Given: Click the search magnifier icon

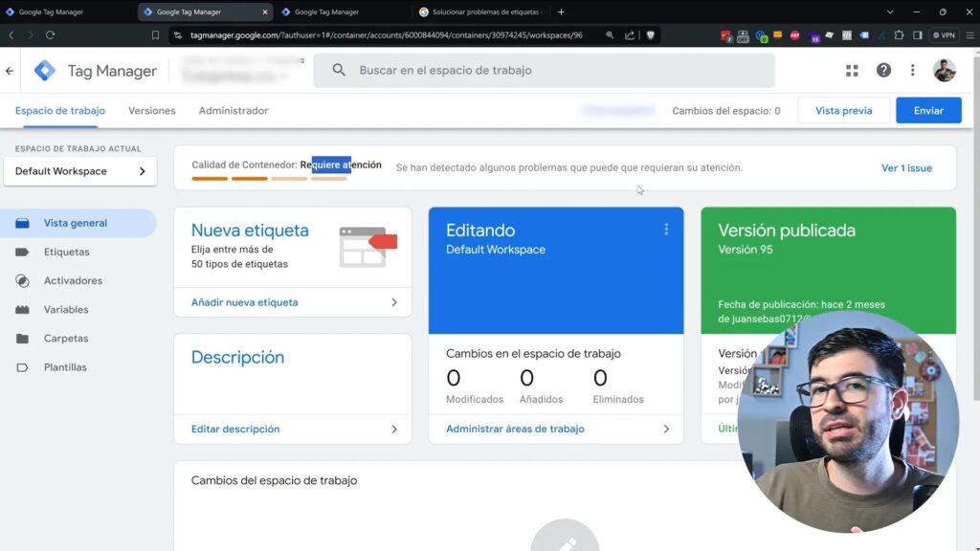Looking at the screenshot, I should pyautogui.click(x=339, y=70).
